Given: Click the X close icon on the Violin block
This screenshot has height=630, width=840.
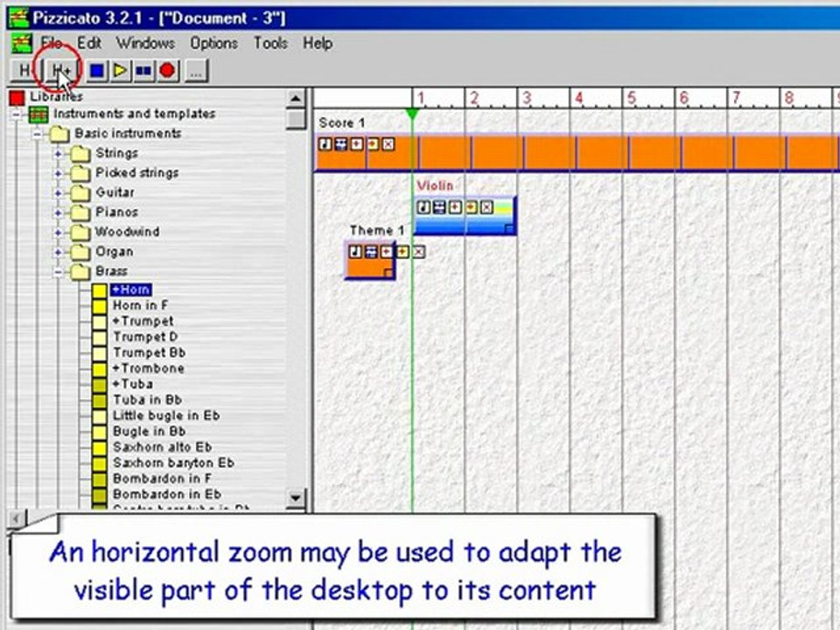Looking at the screenshot, I should coord(486,207).
